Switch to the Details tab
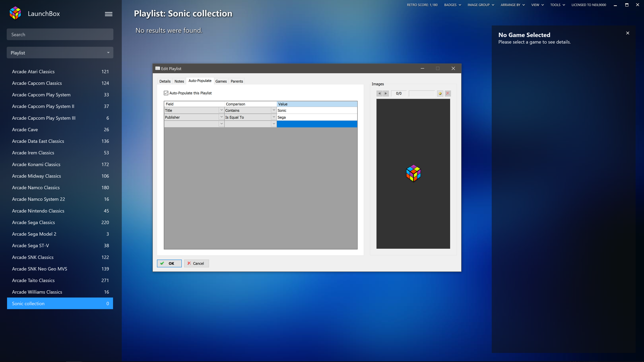Screen dimensions: 644x362 click(x=165, y=81)
